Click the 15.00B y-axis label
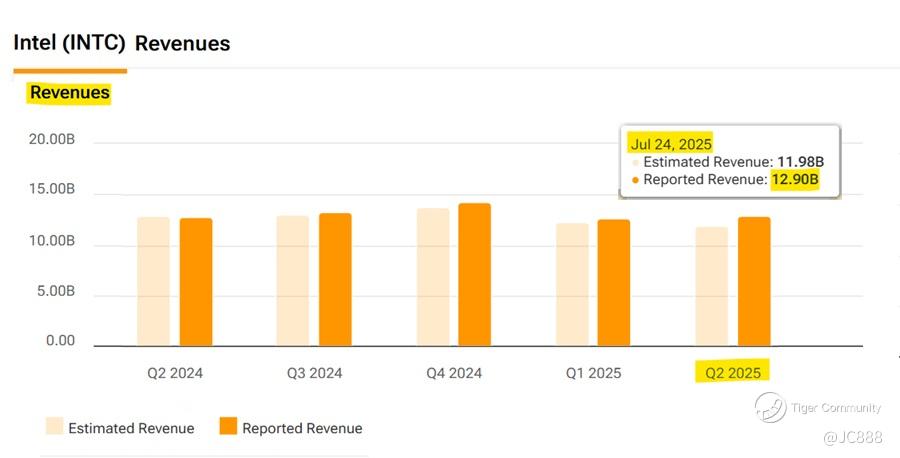The image size is (900, 458). point(52,189)
